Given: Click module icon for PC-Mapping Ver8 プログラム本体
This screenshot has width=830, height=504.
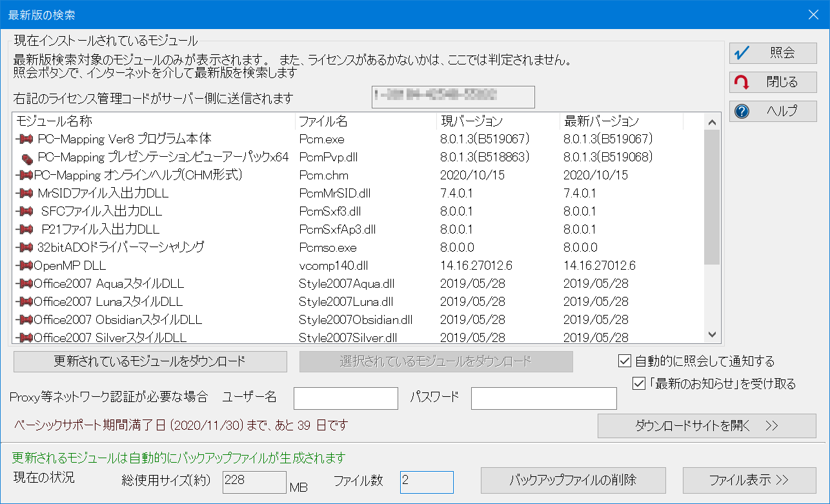Looking at the screenshot, I should (25, 139).
